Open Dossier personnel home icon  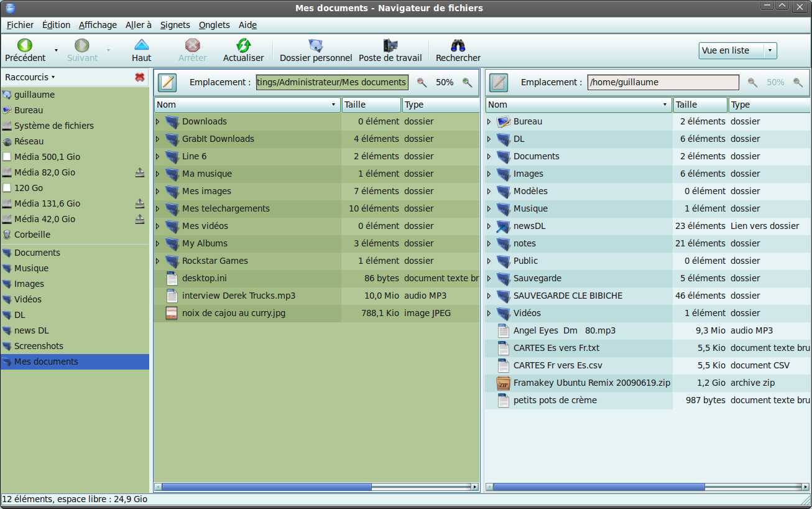(x=316, y=45)
